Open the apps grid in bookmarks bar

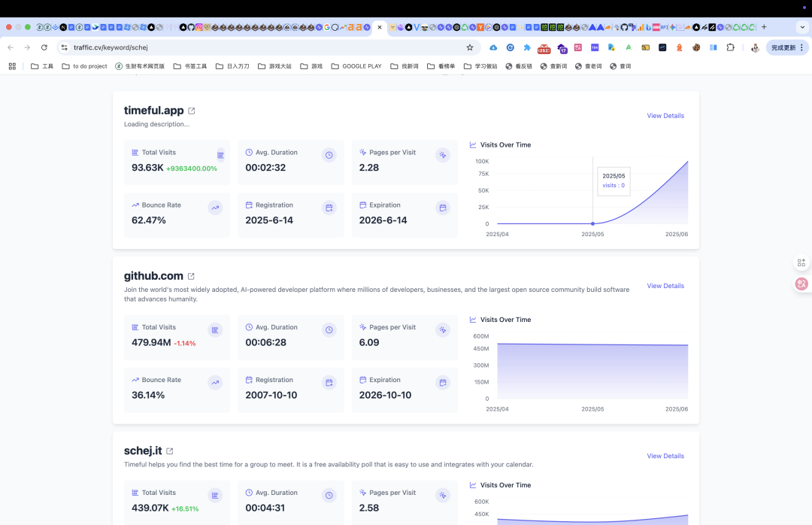coord(13,66)
